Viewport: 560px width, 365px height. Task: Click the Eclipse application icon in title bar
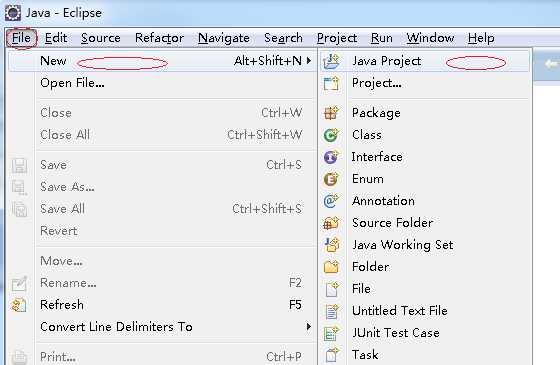point(13,13)
